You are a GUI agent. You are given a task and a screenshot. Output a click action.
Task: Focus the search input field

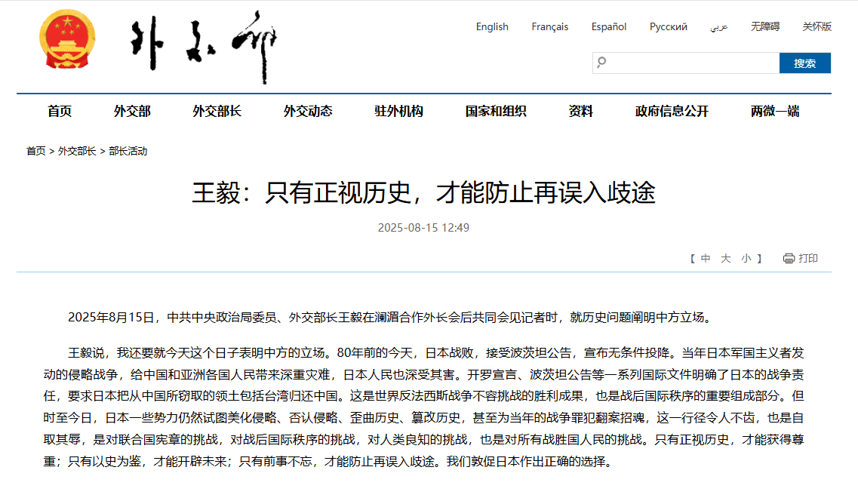coord(686,63)
